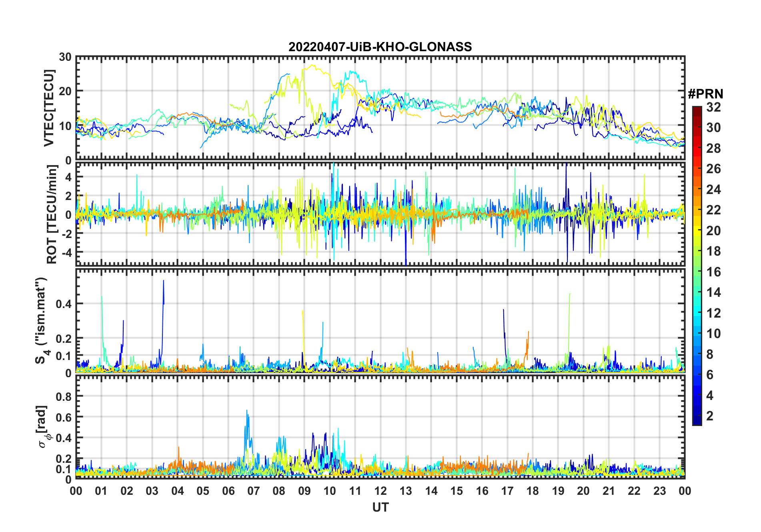761x532 pixels.
Task: Select tick label 26 on PRN colorbar
Action: pos(713,169)
